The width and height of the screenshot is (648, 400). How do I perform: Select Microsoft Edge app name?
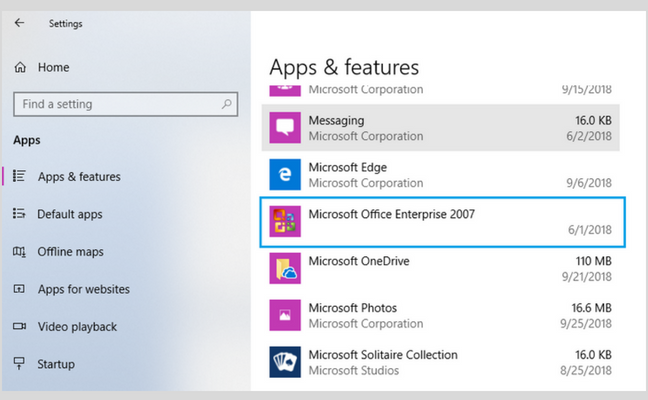348,167
